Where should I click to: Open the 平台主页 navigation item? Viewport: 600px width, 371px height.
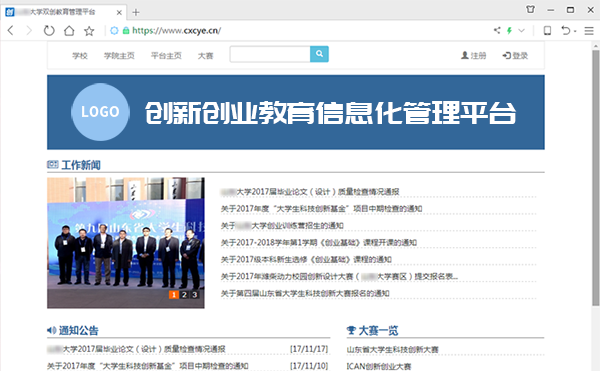coord(166,56)
